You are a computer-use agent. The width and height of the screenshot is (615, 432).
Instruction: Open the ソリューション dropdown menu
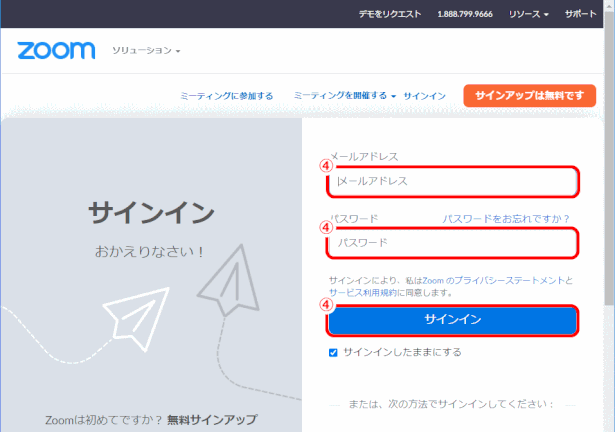146,51
